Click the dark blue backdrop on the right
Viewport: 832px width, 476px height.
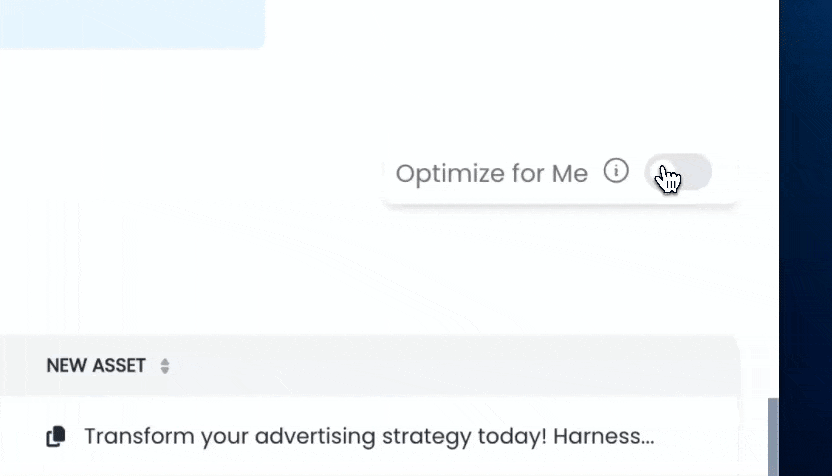[x=806, y=238]
